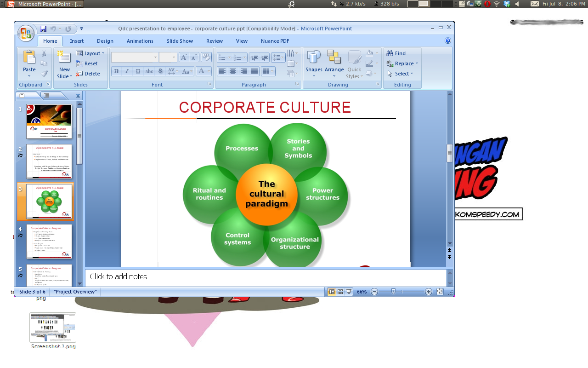The image size is (588, 368).
Task: Click the Find button
Action: (396, 53)
